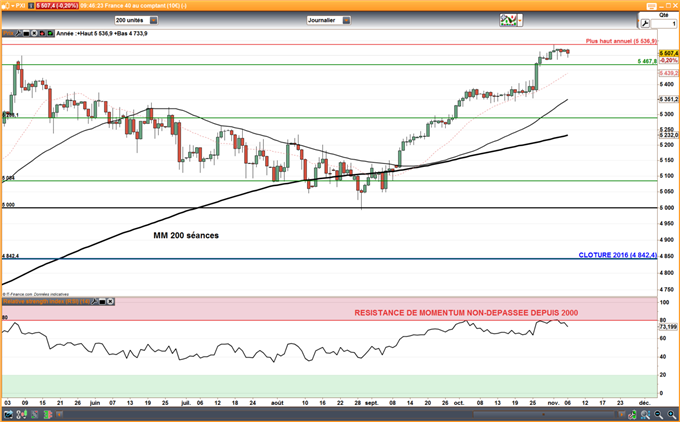Click the 5 439,2 pink average value label
Image resolution: width=680 pixels, height=422 pixels.
point(669,73)
